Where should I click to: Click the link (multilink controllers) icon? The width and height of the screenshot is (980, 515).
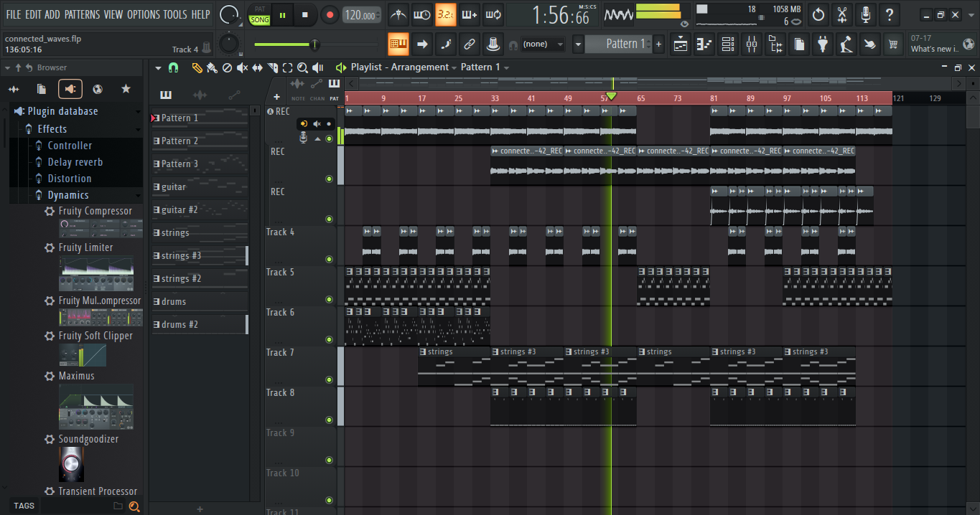pos(469,44)
